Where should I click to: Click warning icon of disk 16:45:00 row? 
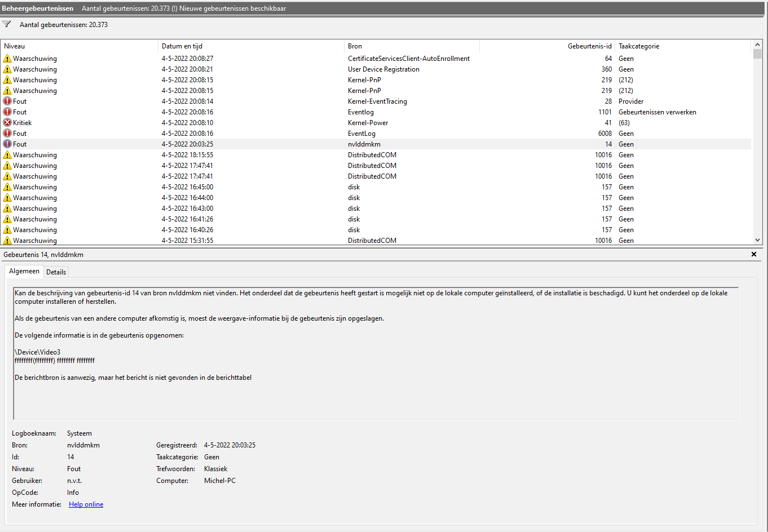[7, 187]
